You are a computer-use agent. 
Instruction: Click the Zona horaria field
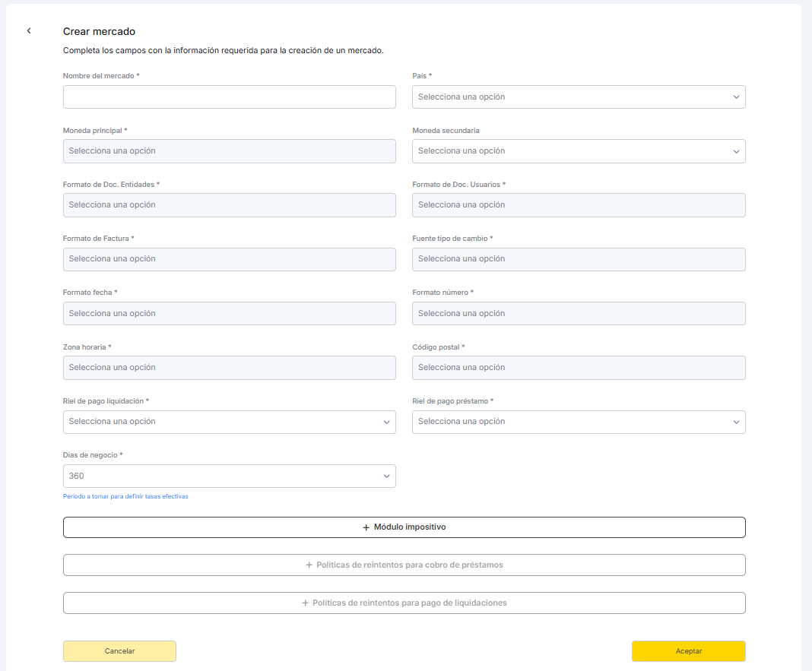pos(229,368)
